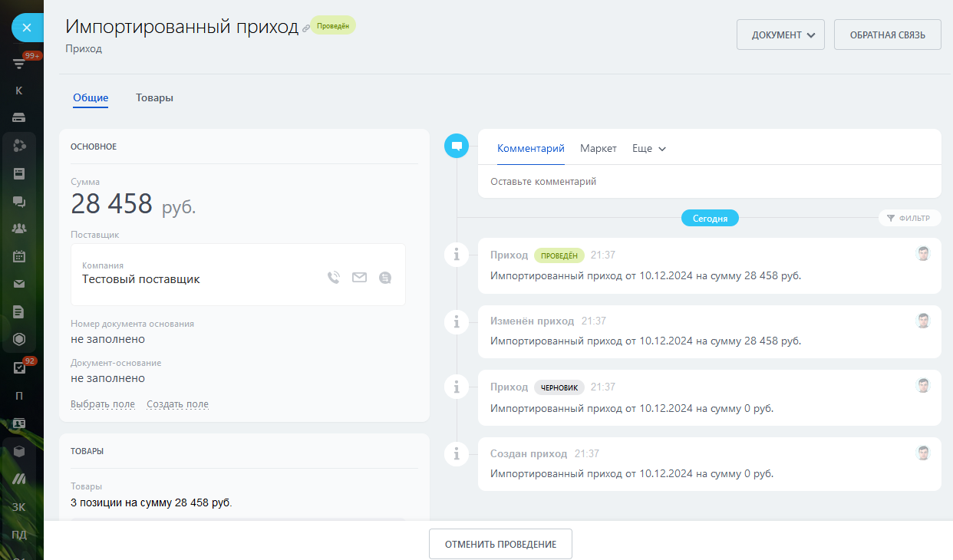
Task: Click info icon beside Приход Проведён entry
Action: (457, 255)
